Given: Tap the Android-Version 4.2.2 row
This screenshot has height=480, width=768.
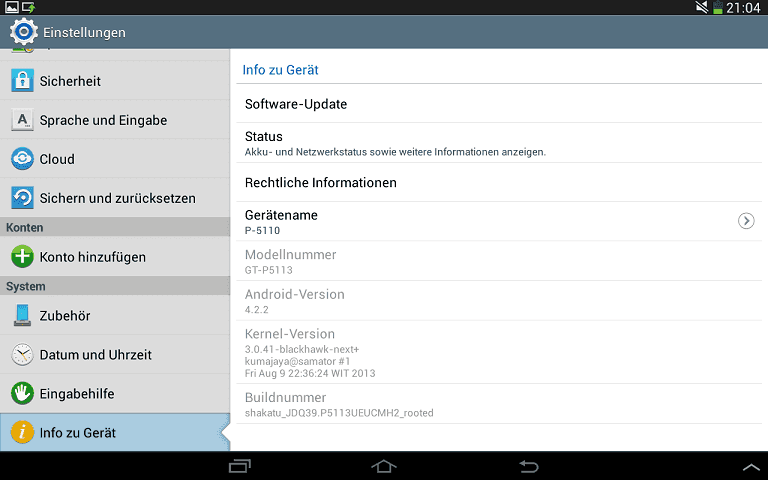Looking at the screenshot, I should [499, 301].
